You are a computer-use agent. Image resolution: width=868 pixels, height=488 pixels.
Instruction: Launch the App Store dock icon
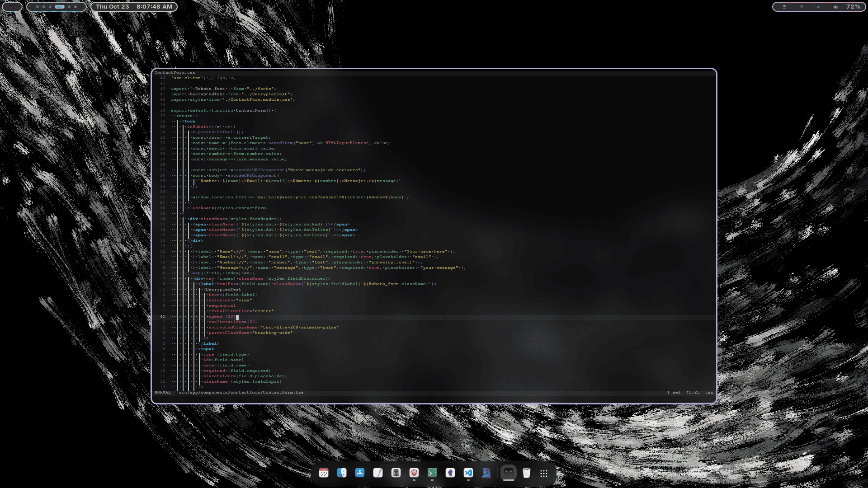coord(360,473)
